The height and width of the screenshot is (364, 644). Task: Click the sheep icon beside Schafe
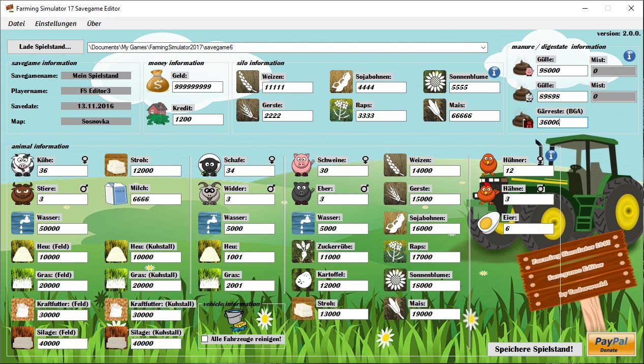pos(209,165)
